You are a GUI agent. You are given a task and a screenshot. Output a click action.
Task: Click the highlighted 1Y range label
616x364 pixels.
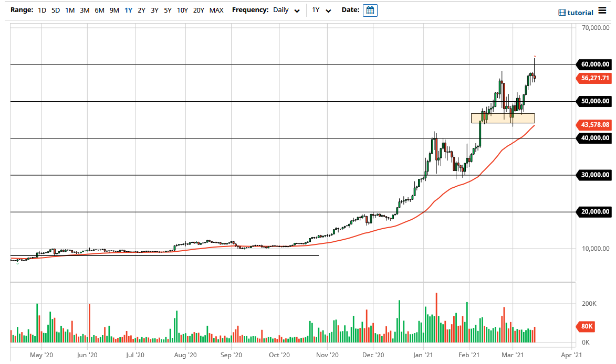(128, 10)
